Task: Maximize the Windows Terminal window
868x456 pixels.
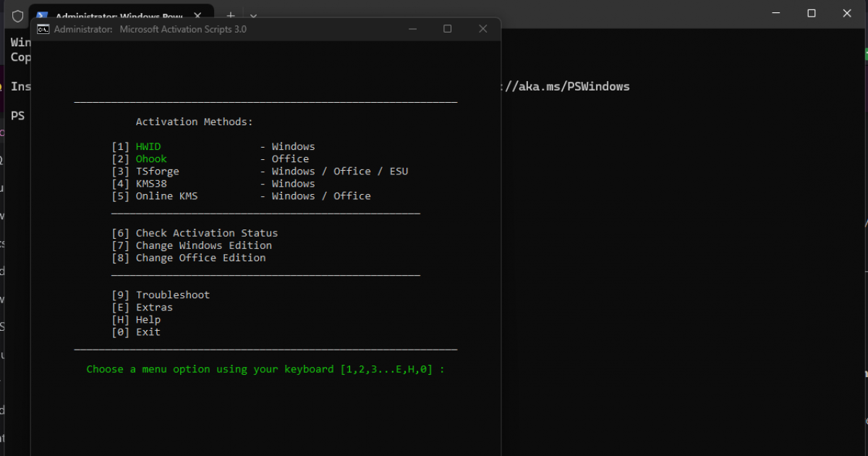Action: [812, 14]
